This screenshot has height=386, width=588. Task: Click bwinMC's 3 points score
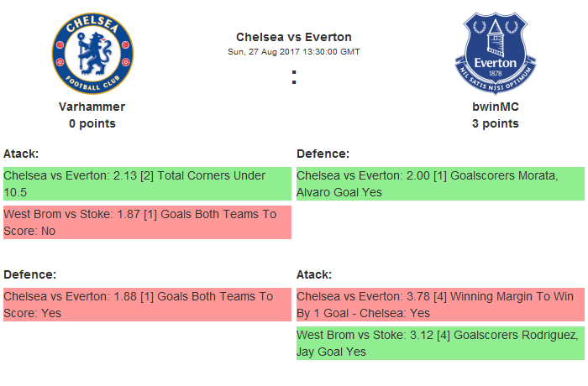coord(495,123)
